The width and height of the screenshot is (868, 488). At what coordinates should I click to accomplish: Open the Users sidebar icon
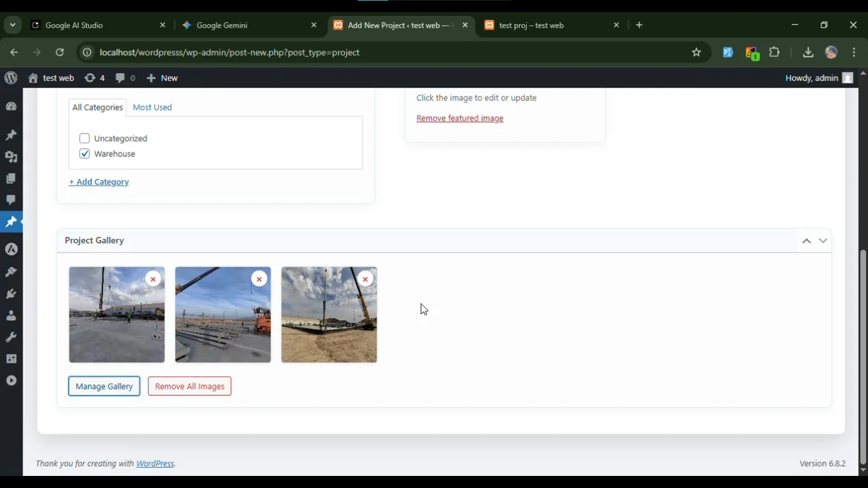[11, 316]
